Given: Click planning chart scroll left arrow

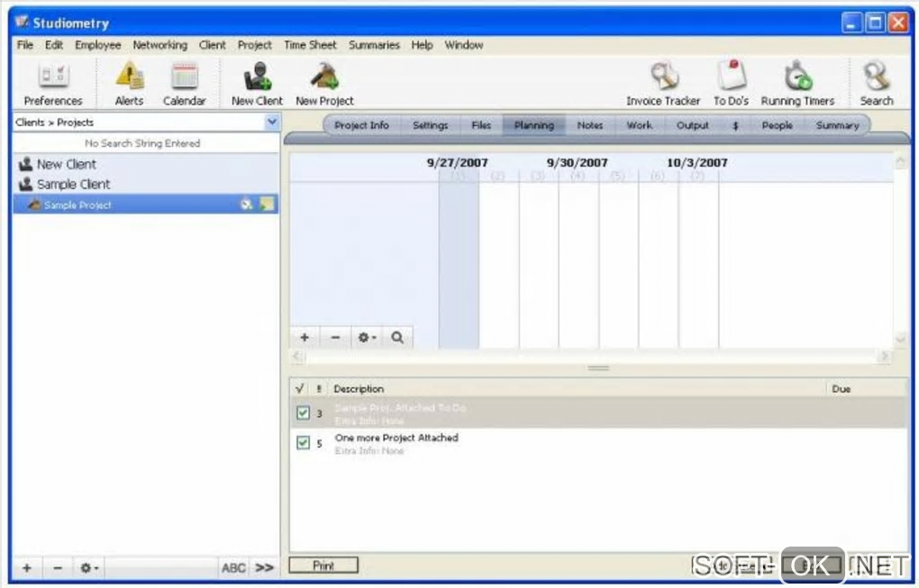Looking at the screenshot, I should 297,356.
